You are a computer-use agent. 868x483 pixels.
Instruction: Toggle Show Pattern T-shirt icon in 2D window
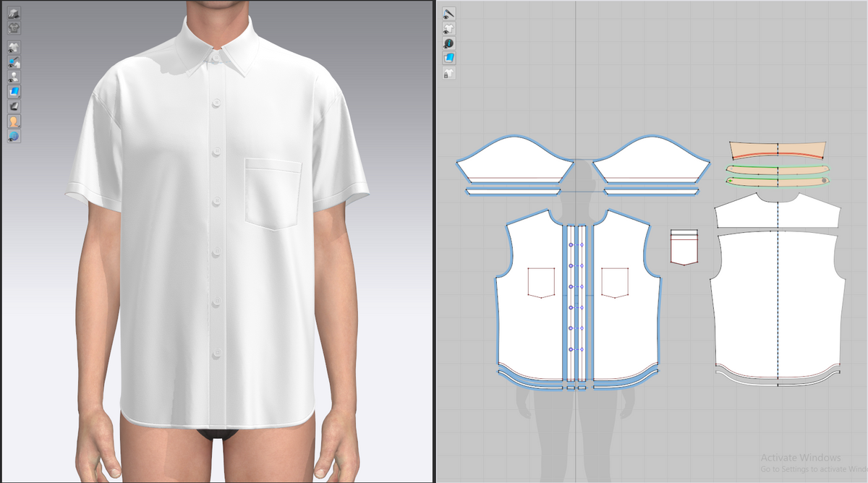[449, 28]
